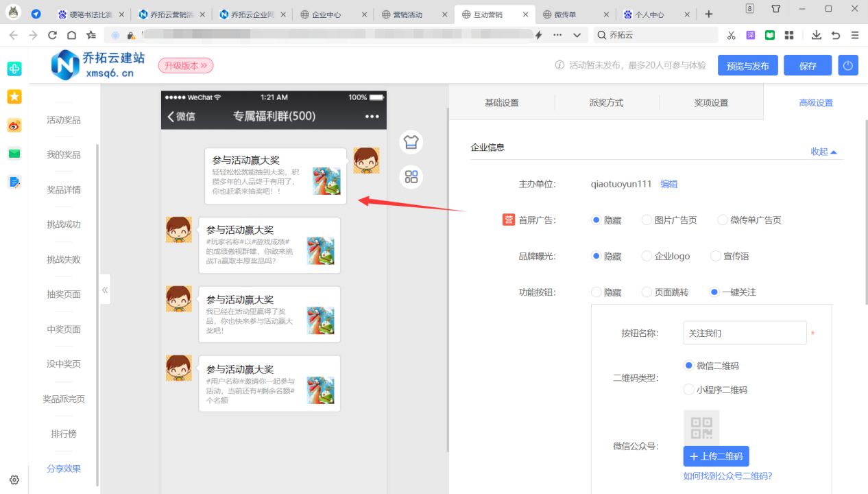Image resolution: width=868 pixels, height=494 pixels.
Task: Collapse the 企业信息 section via 收起
Action: (x=819, y=152)
